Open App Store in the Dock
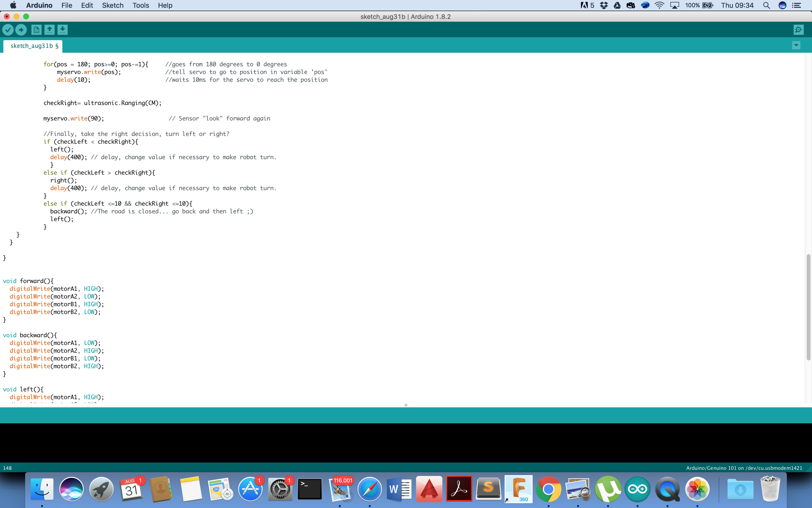 tap(250, 489)
